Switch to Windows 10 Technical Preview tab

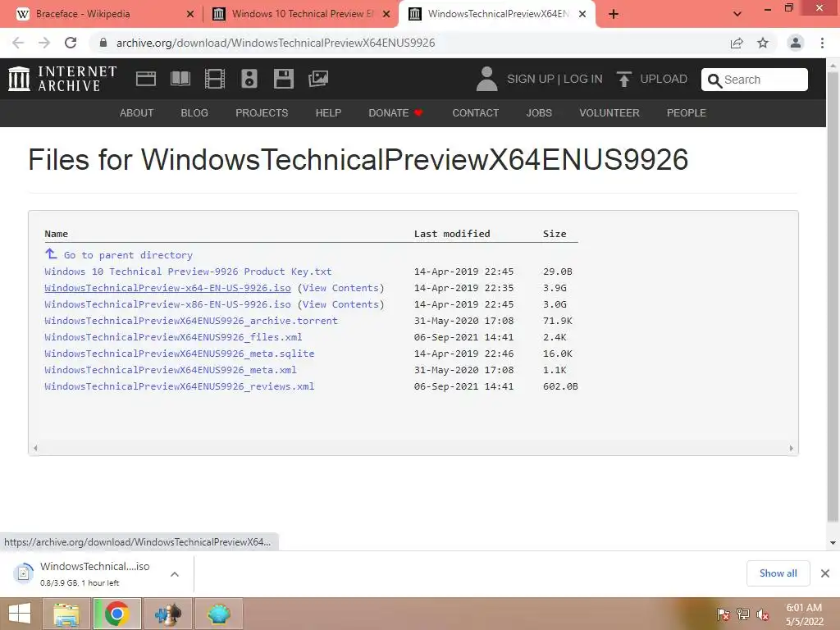(300, 14)
